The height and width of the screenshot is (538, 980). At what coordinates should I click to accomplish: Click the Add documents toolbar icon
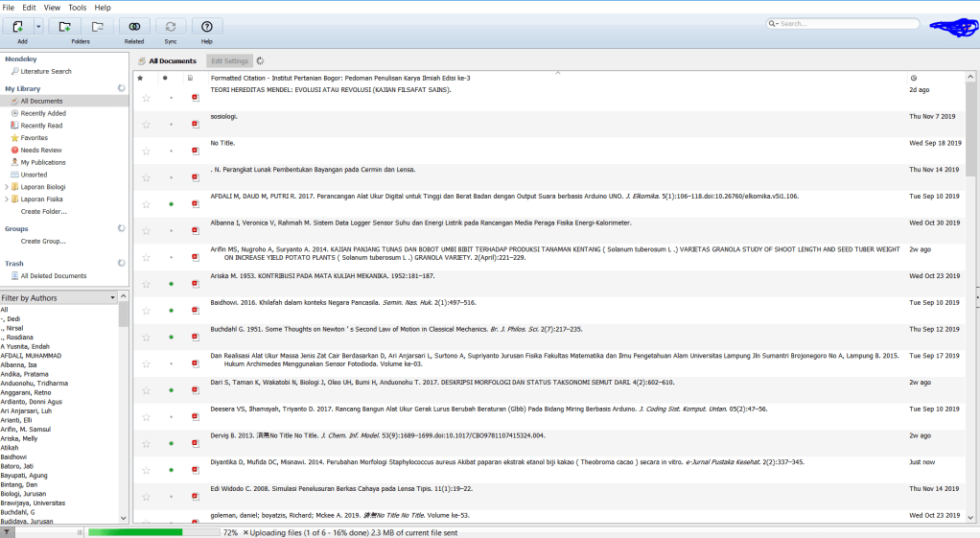pos(17,27)
